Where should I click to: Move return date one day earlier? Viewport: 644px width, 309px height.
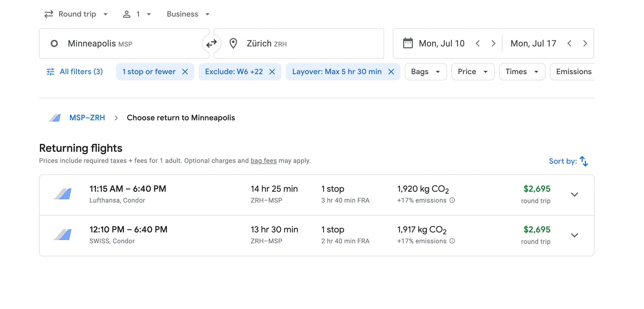(570, 43)
